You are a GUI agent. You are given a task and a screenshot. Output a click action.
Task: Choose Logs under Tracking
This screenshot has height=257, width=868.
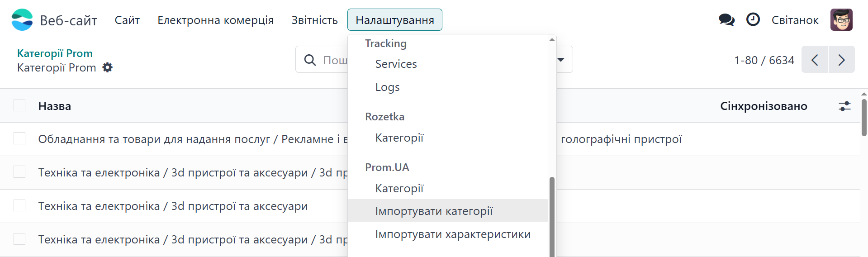click(387, 87)
